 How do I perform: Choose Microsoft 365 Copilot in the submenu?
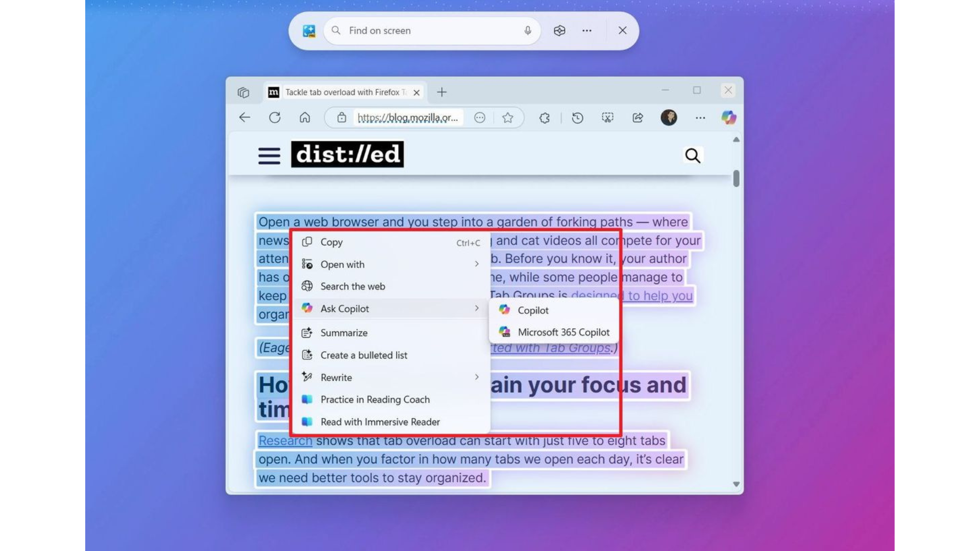point(563,332)
